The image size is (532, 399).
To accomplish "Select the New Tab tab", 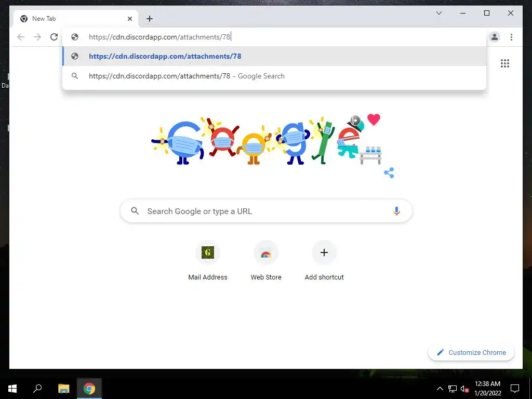I will (76, 19).
